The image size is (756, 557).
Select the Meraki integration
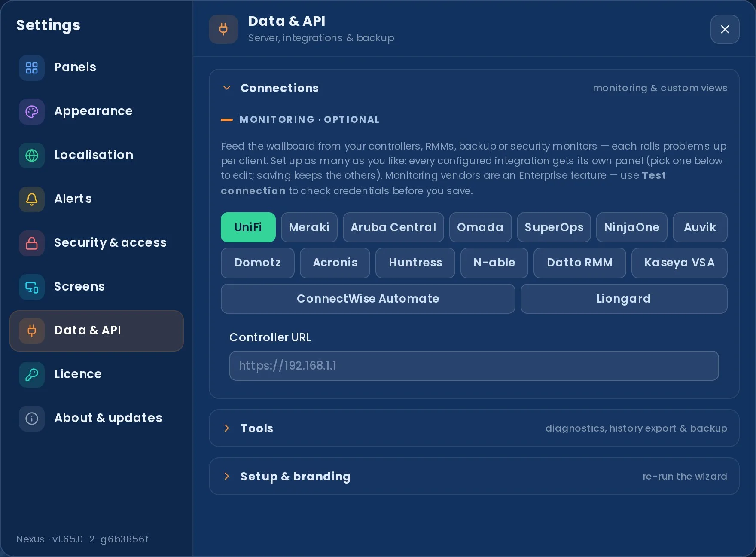[309, 227]
